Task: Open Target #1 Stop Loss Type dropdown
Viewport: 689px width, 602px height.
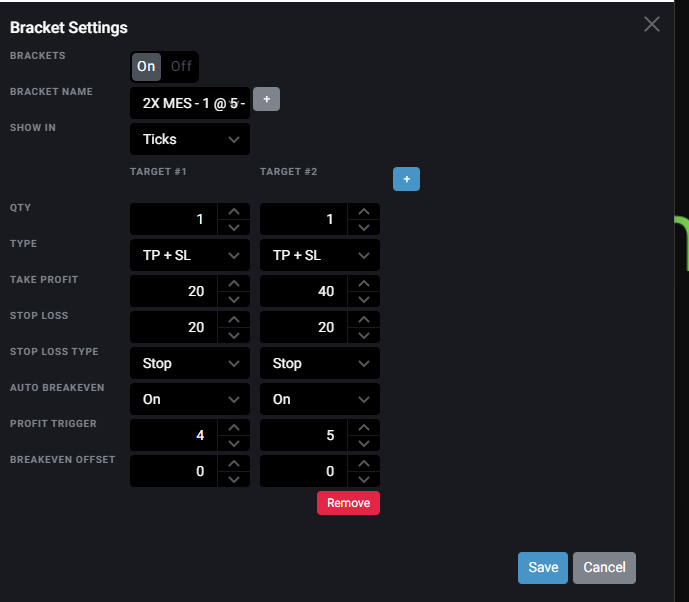Action: coord(190,363)
